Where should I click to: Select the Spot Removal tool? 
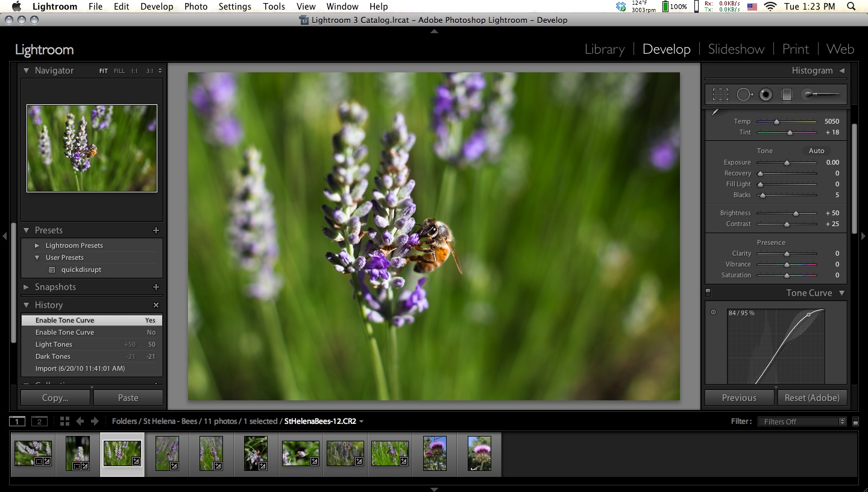745,95
